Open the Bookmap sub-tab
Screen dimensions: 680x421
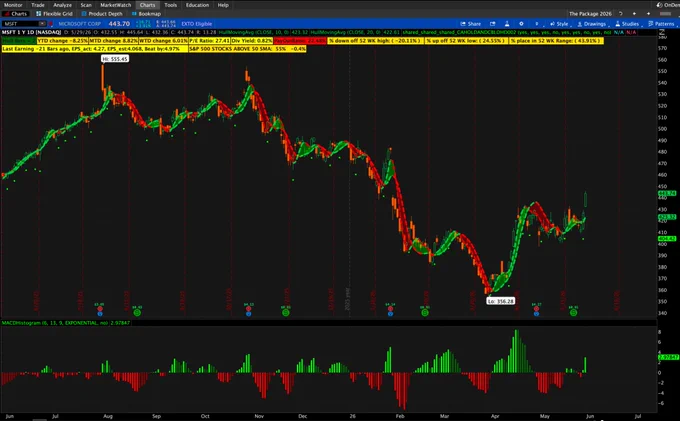point(146,14)
